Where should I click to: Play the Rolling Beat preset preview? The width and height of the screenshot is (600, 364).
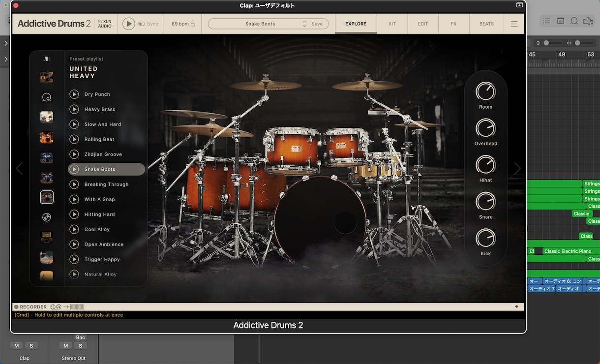click(74, 139)
